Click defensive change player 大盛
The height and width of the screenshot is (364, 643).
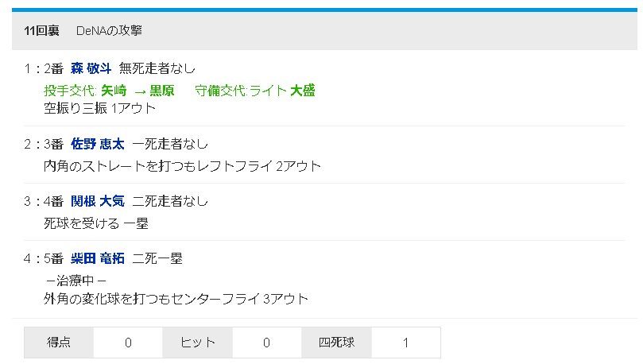pyautogui.click(x=302, y=91)
